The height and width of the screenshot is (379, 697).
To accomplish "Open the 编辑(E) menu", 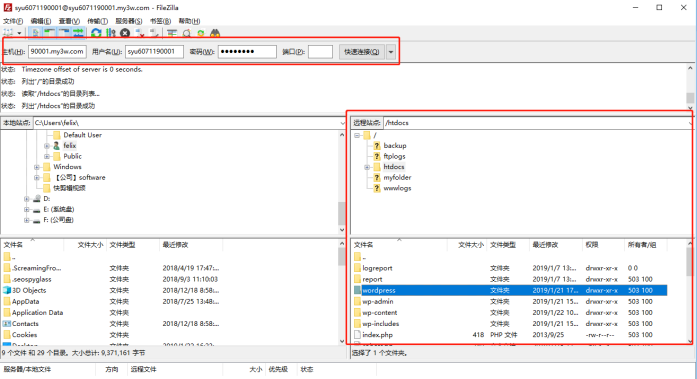I will (41, 21).
